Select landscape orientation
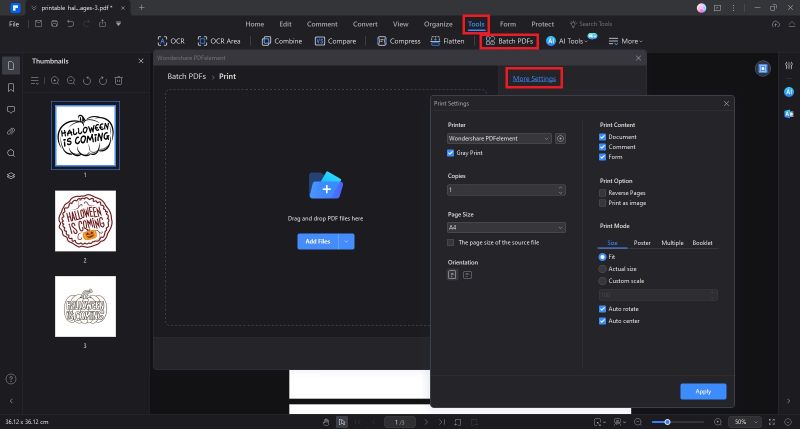 pyautogui.click(x=467, y=275)
